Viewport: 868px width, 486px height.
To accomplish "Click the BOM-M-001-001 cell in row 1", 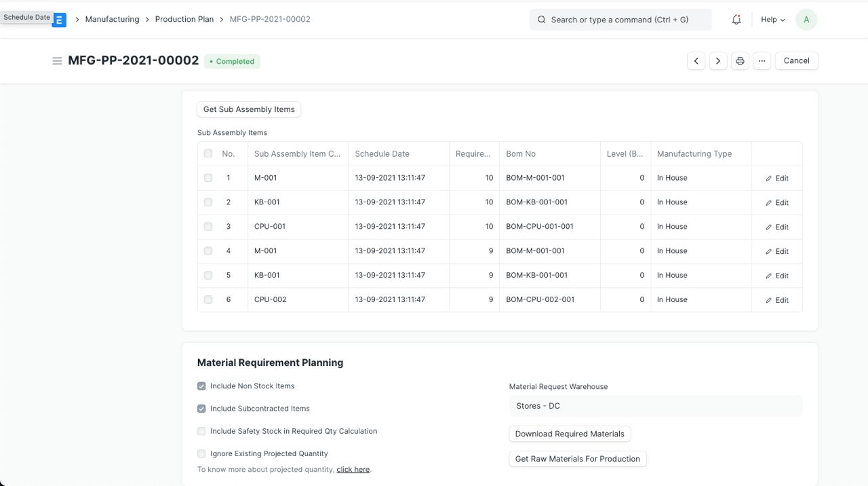I will click(x=550, y=178).
